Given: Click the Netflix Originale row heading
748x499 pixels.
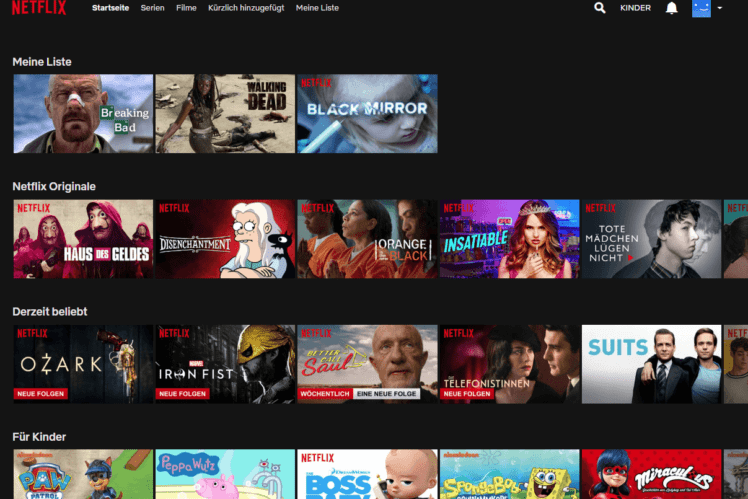Looking at the screenshot, I should 54,187.
